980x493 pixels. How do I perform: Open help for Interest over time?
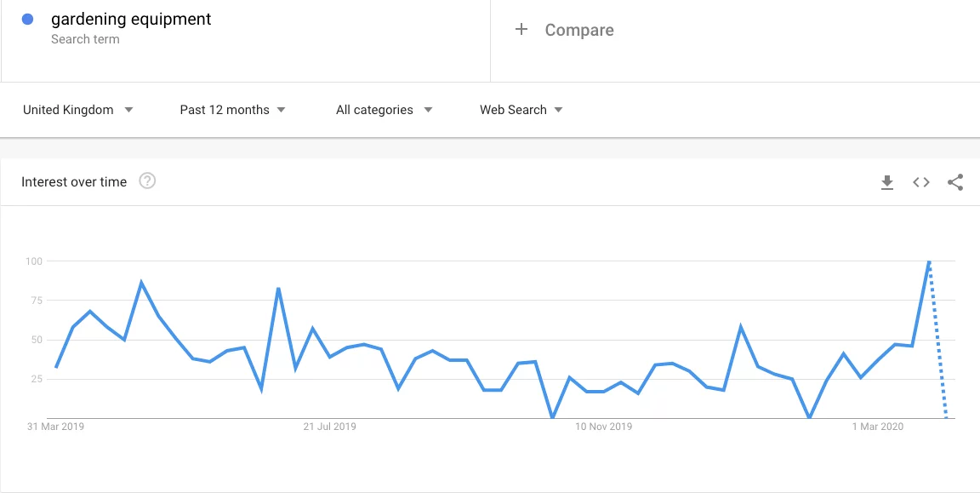point(147,181)
